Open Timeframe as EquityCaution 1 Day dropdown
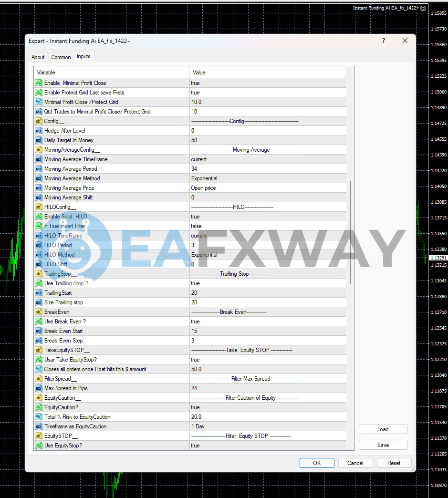Viewport: 448px width, 498px height. (268, 426)
